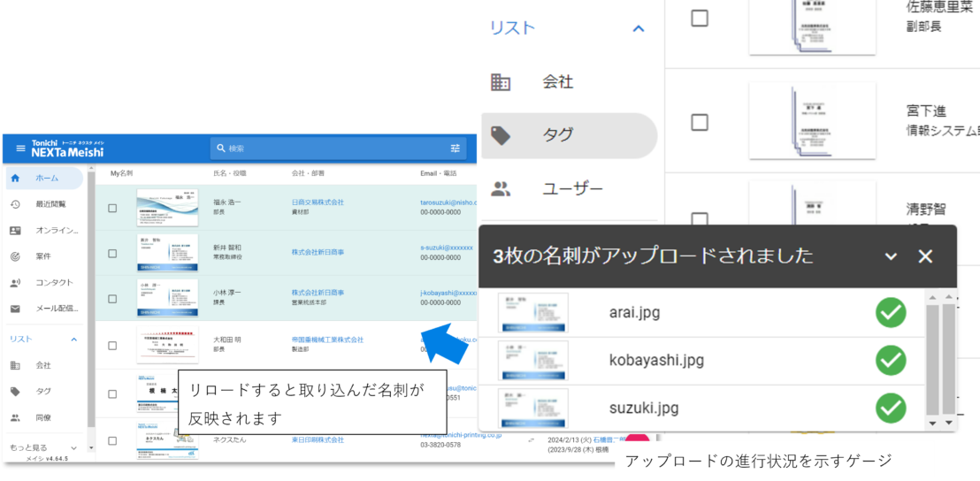Open the 東日印刷株式会社 link
The image size is (980, 481).
pyautogui.click(x=318, y=439)
